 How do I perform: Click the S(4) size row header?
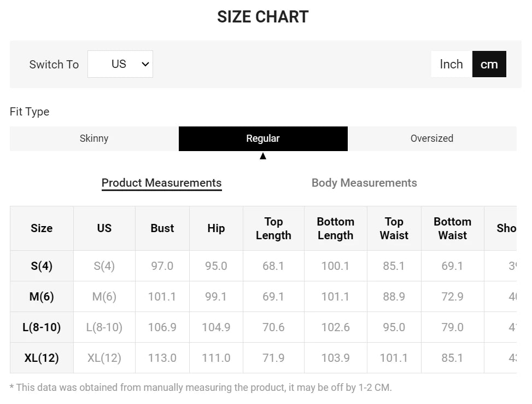tap(42, 266)
